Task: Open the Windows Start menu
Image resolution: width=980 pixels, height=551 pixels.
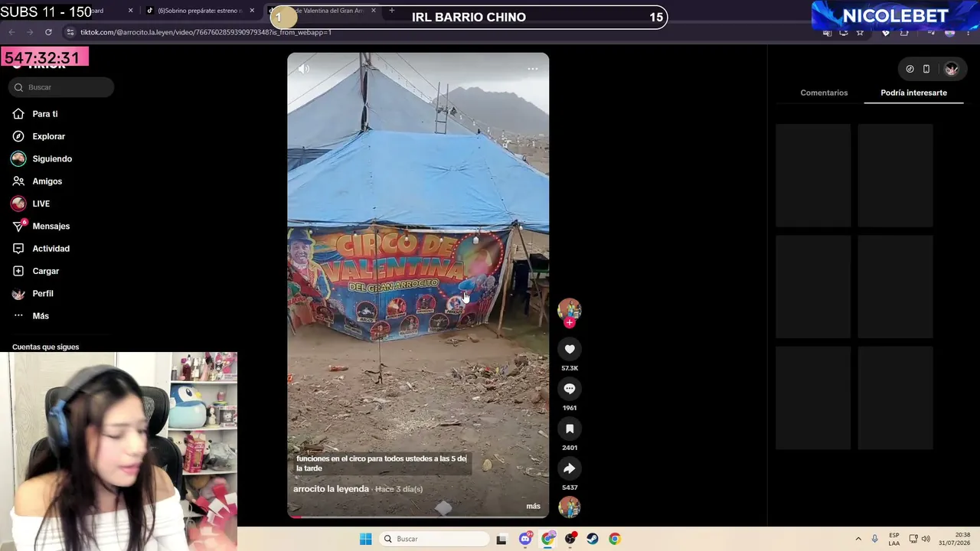Action: click(x=366, y=539)
